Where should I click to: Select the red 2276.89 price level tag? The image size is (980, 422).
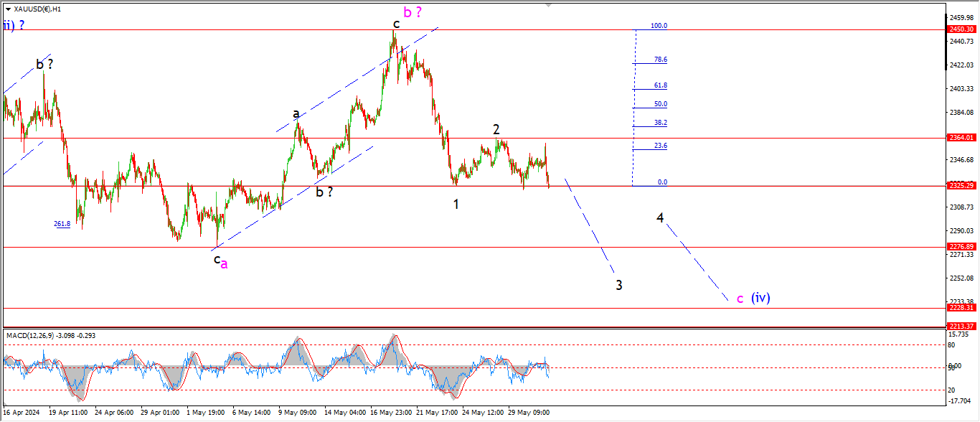click(x=961, y=246)
